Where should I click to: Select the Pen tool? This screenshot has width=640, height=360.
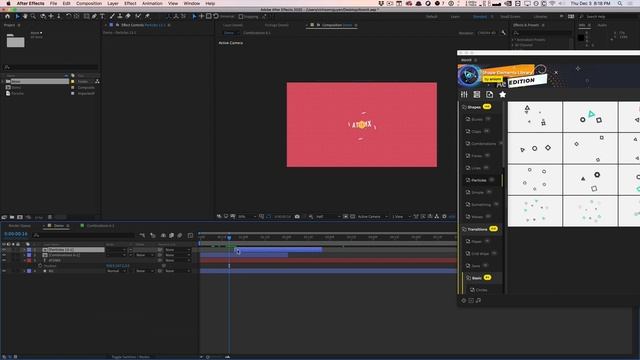(94, 16)
